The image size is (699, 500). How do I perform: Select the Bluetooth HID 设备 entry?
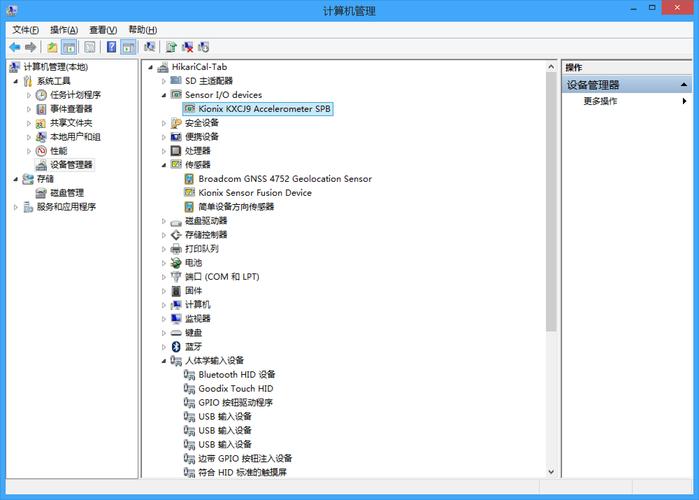(x=236, y=374)
